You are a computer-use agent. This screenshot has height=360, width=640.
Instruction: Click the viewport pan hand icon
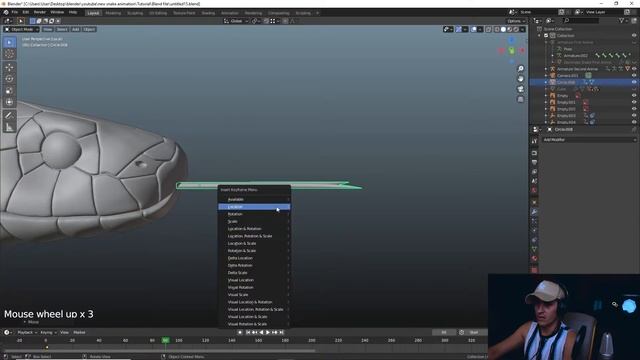click(520, 79)
